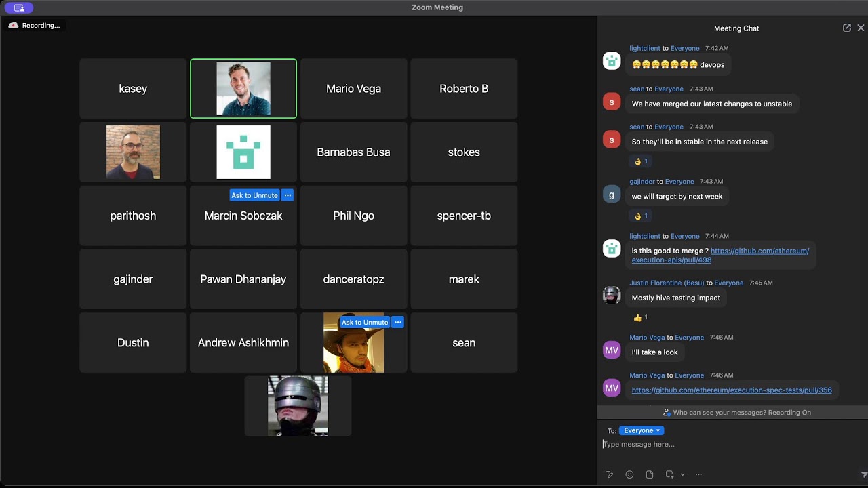The image size is (868, 488).
Task: Select the Phil Ngo participant tile
Action: [354, 216]
